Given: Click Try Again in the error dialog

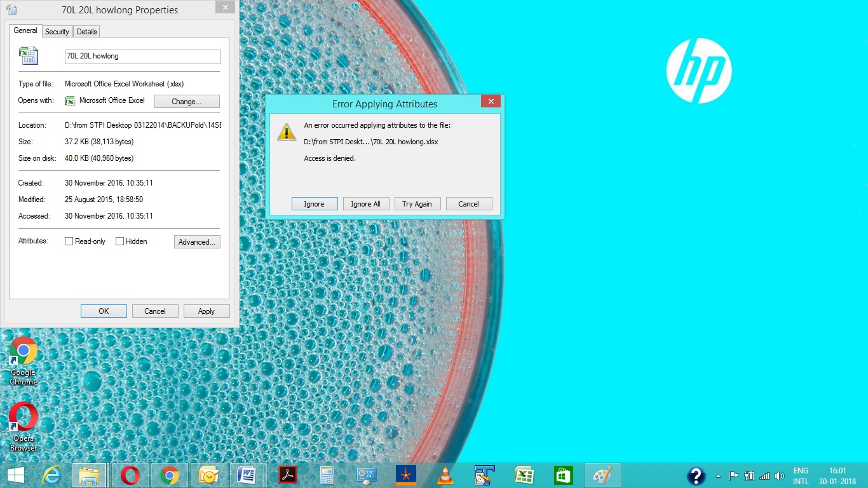Looking at the screenshot, I should coord(417,204).
